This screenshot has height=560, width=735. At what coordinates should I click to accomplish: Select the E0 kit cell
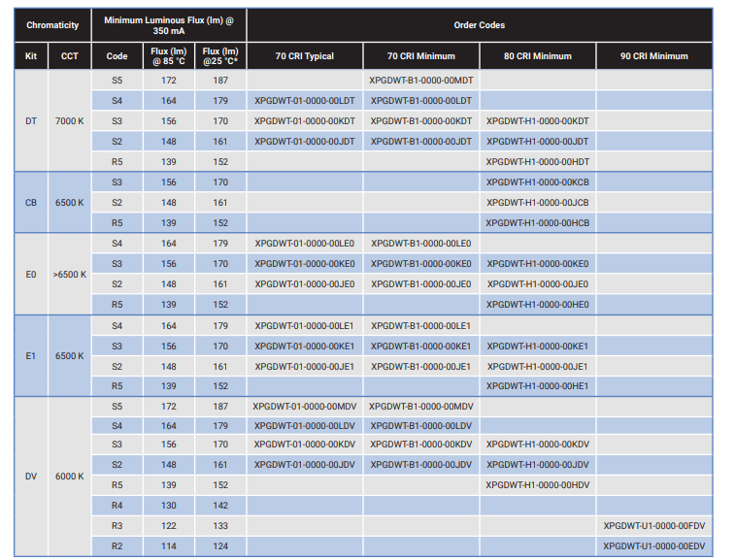[x=31, y=274]
